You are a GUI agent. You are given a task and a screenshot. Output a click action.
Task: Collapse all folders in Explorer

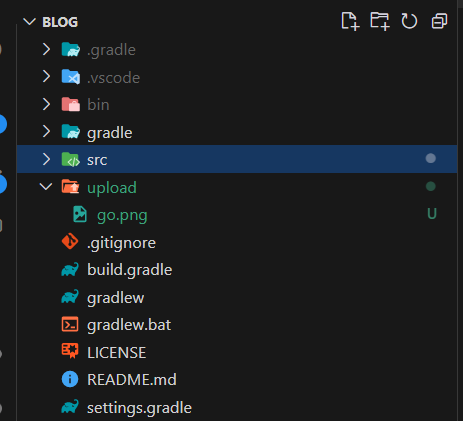(x=439, y=21)
